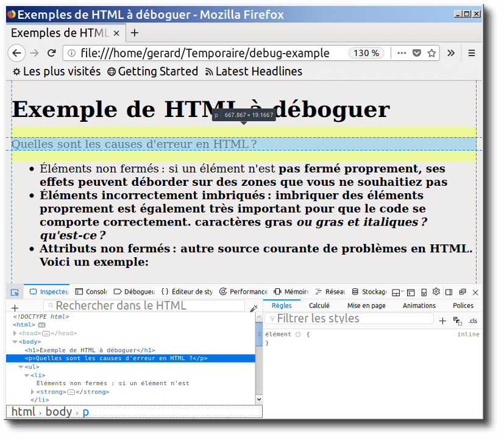Select the Calculé sidebar tab
The image size is (504, 440).
pos(319,306)
